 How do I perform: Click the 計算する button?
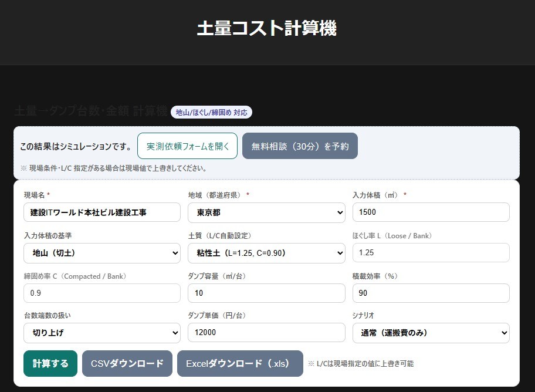click(x=50, y=363)
